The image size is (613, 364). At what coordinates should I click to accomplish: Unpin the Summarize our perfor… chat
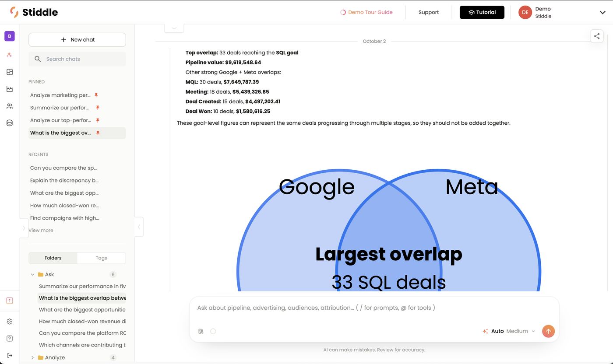[98, 108]
